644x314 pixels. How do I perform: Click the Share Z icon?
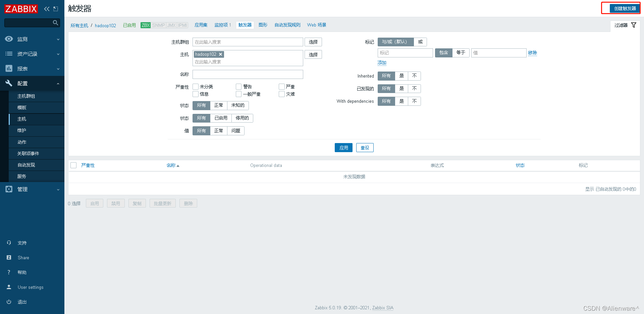[x=9, y=258]
